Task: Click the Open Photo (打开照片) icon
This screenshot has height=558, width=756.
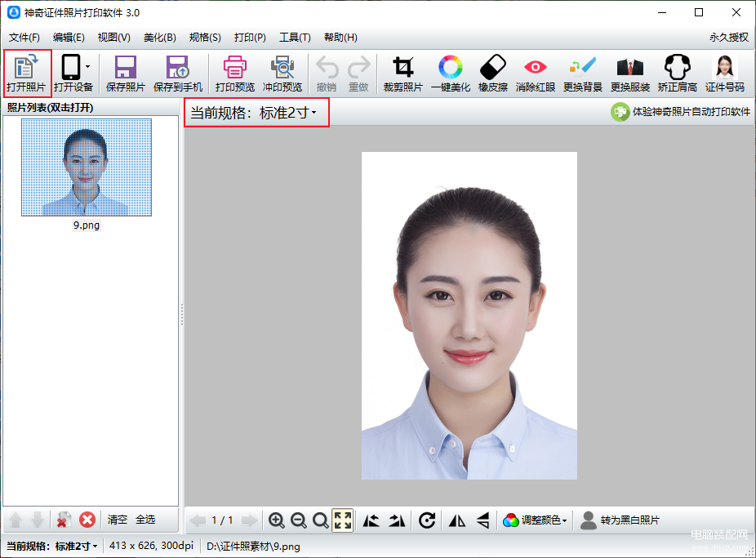Action: pyautogui.click(x=26, y=74)
